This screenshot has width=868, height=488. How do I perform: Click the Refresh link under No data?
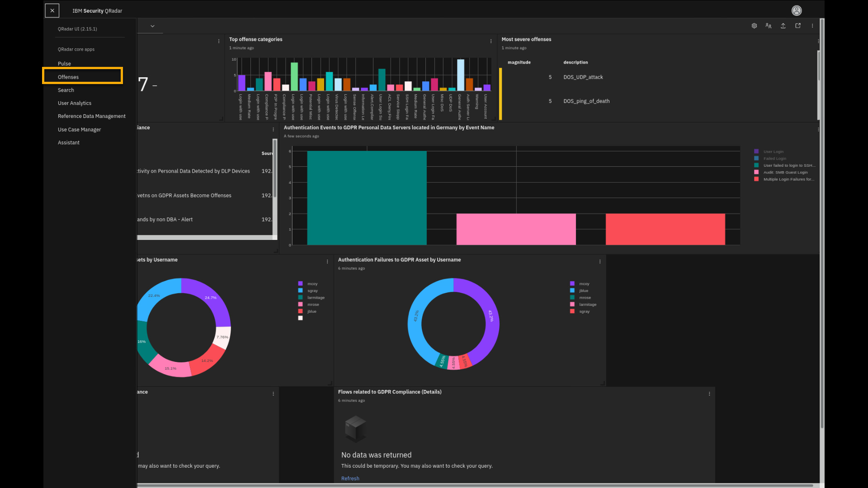[x=350, y=479]
